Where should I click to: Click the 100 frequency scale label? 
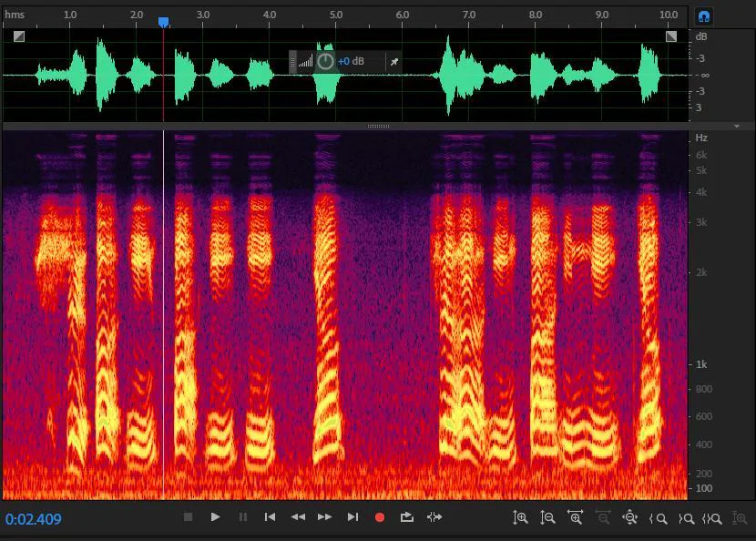704,488
